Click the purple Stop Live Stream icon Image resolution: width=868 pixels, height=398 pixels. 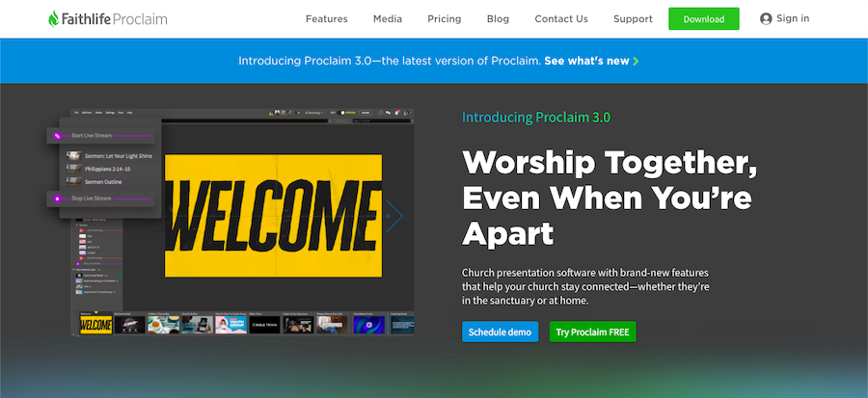pyautogui.click(x=57, y=199)
